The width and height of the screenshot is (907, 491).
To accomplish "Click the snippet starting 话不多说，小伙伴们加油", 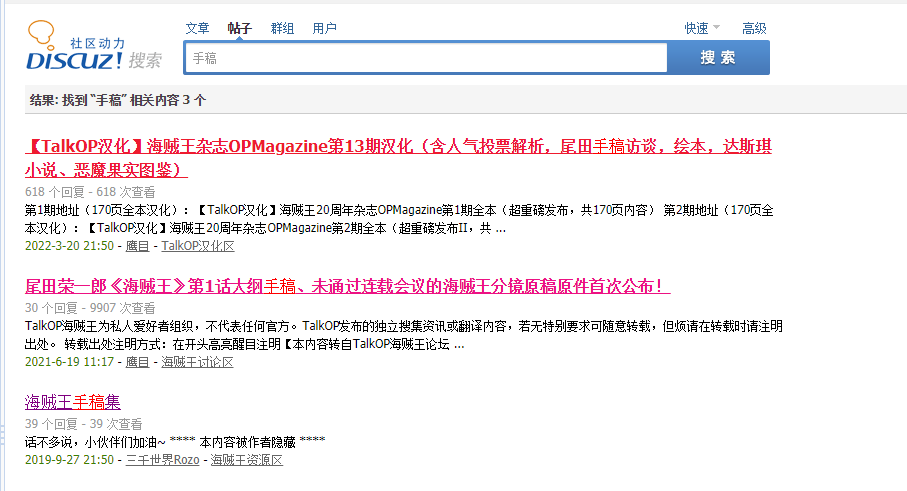I will [175, 442].
